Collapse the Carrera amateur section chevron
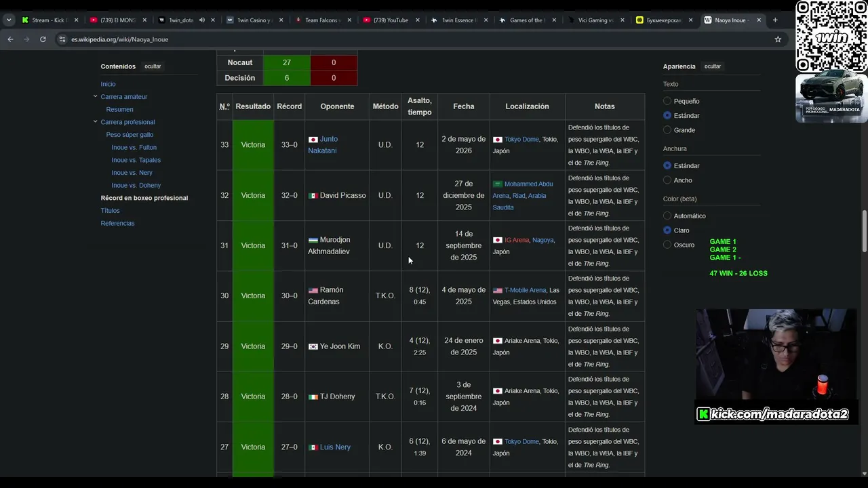This screenshot has height=488, width=868. point(96,96)
